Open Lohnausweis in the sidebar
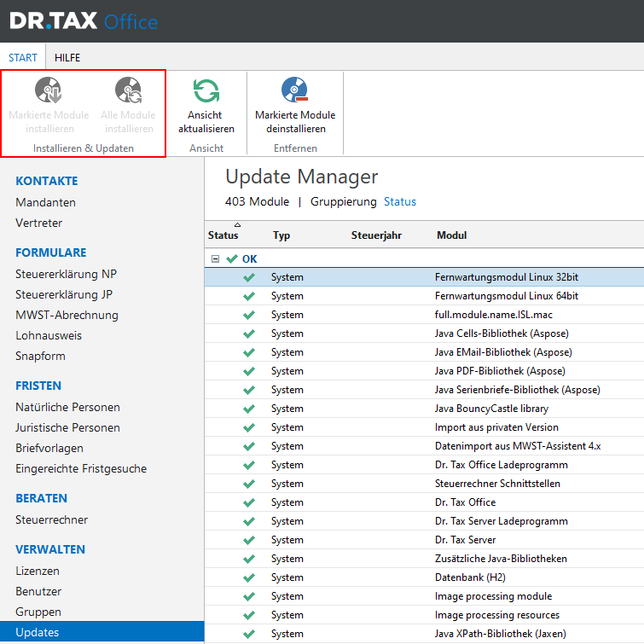644x644 pixels. pos(49,335)
